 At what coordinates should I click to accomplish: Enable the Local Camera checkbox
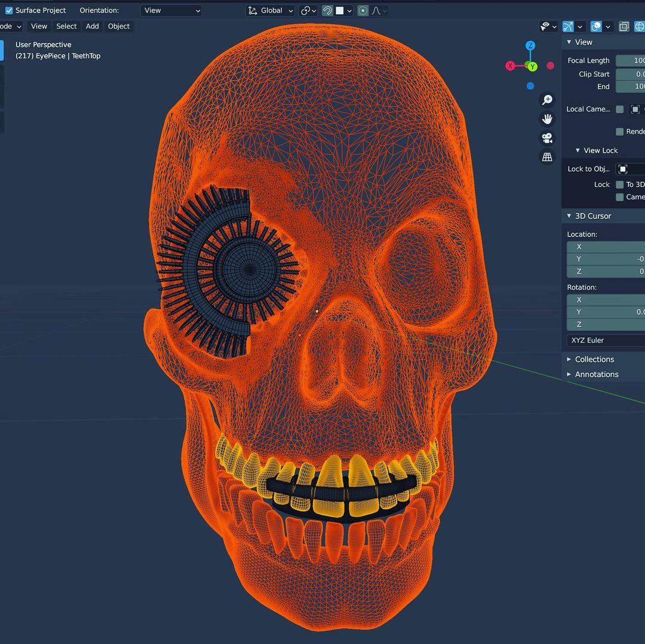[x=620, y=109]
